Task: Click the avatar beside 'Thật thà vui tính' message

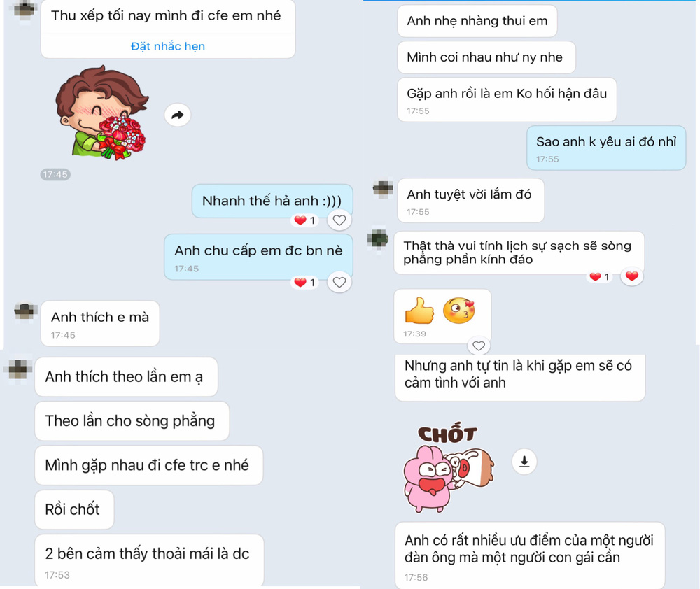Action: pyautogui.click(x=379, y=239)
